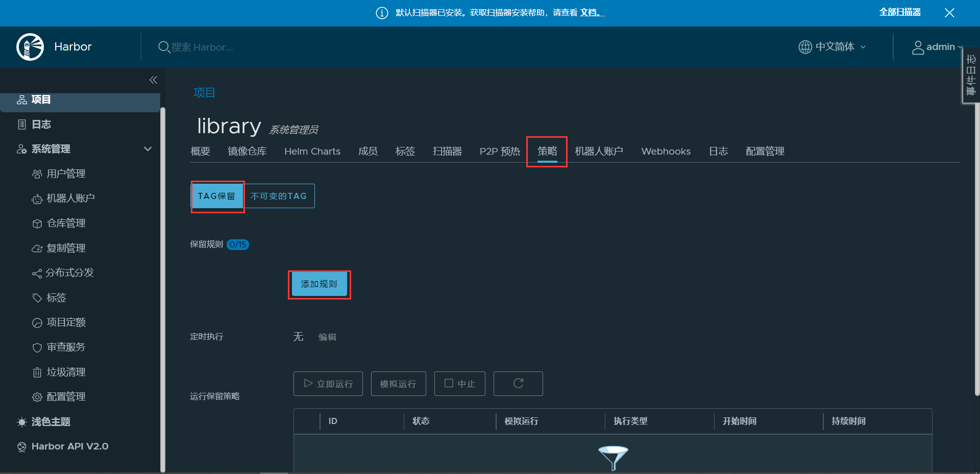The width and height of the screenshot is (980, 474).
Task: Open the 文档 link in banner
Action: pyautogui.click(x=591, y=13)
